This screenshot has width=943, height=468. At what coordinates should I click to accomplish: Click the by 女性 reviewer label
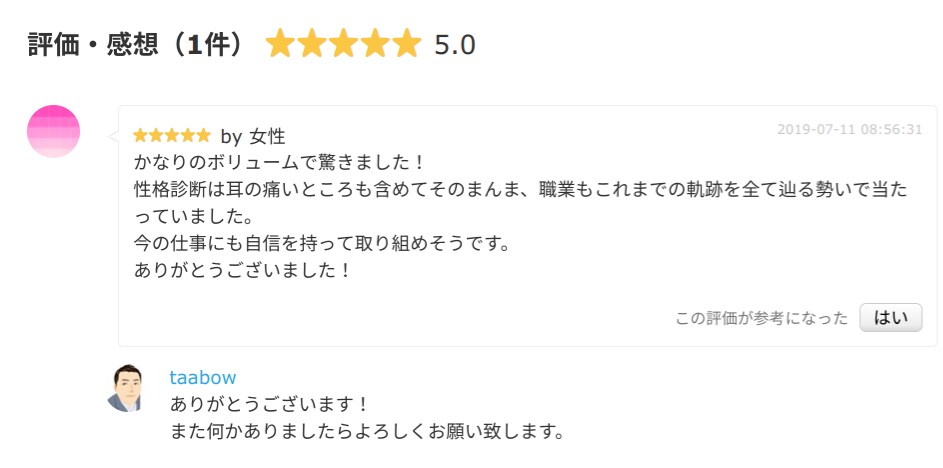point(253,137)
